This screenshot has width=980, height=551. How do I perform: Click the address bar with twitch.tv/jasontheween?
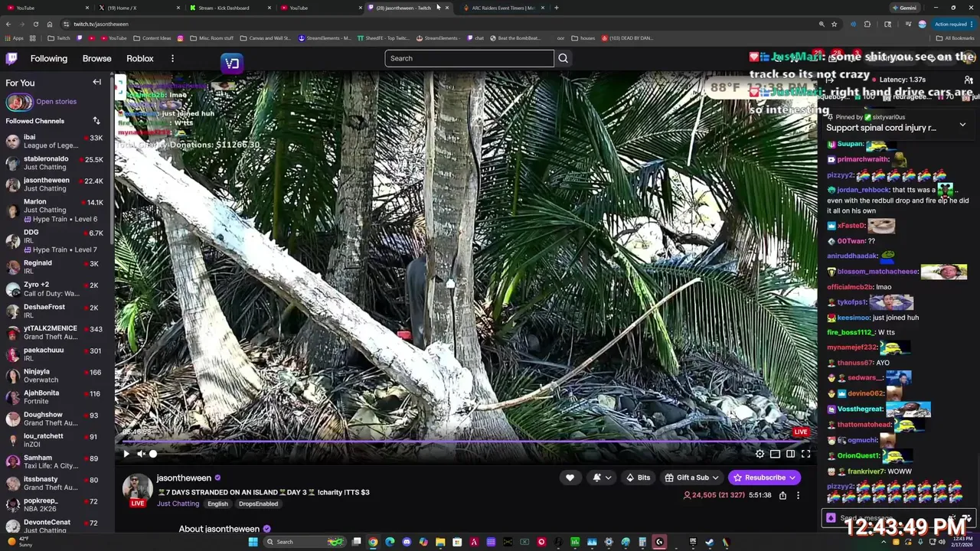coord(436,24)
